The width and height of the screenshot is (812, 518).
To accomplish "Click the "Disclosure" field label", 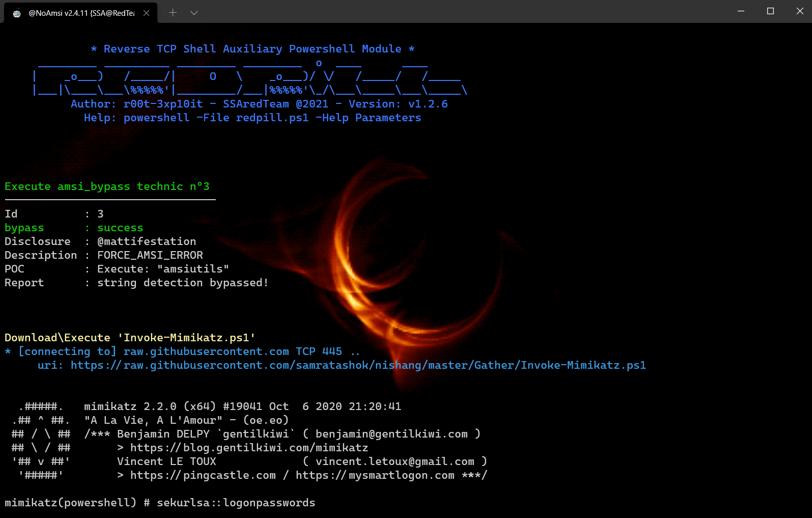I will pyautogui.click(x=38, y=241).
